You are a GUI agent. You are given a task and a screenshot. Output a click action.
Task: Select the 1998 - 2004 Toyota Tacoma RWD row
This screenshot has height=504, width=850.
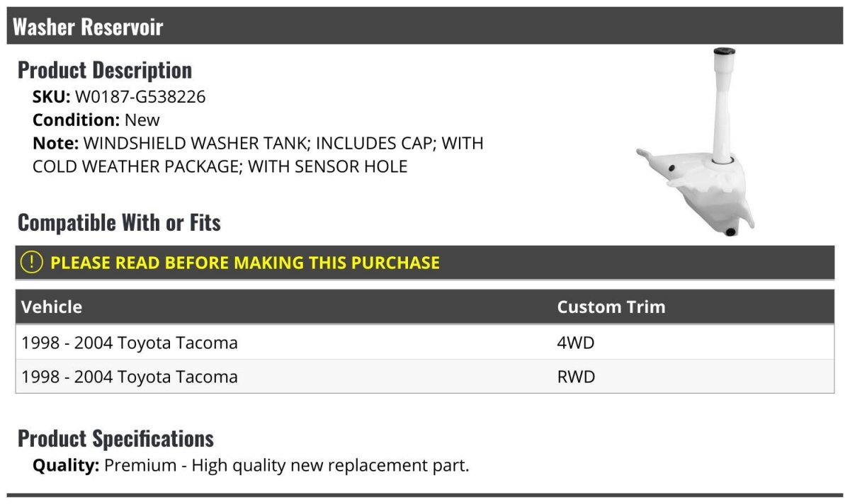pos(425,377)
